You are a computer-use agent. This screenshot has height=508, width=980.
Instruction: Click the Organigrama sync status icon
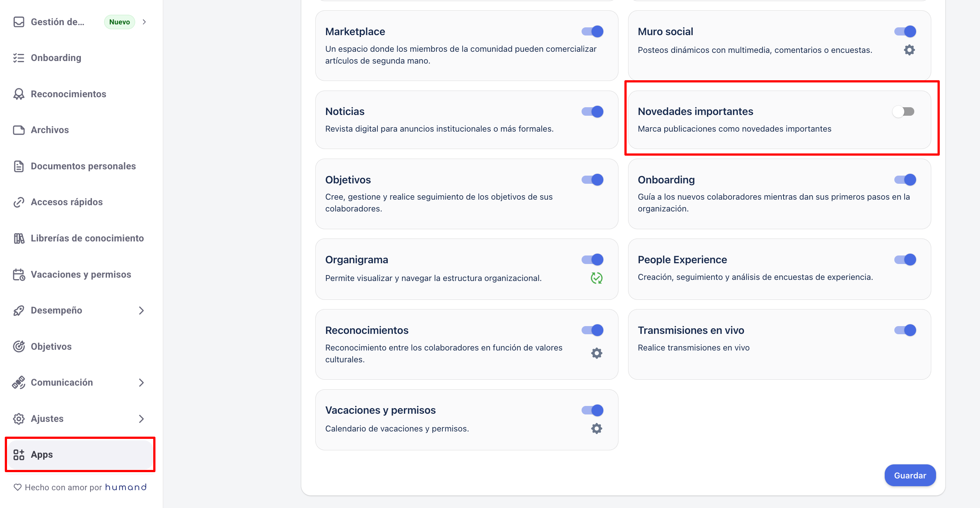click(596, 278)
